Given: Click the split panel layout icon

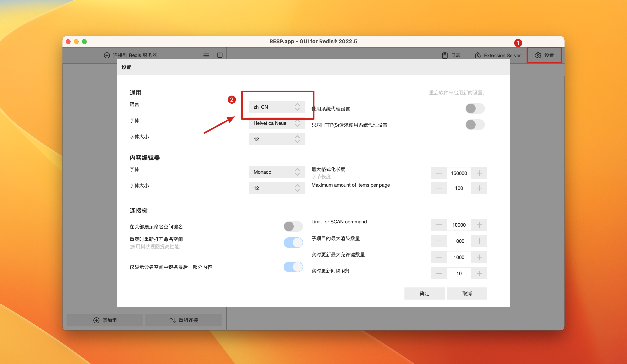Looking at the screenshot, I should click(x=220, y=55).
